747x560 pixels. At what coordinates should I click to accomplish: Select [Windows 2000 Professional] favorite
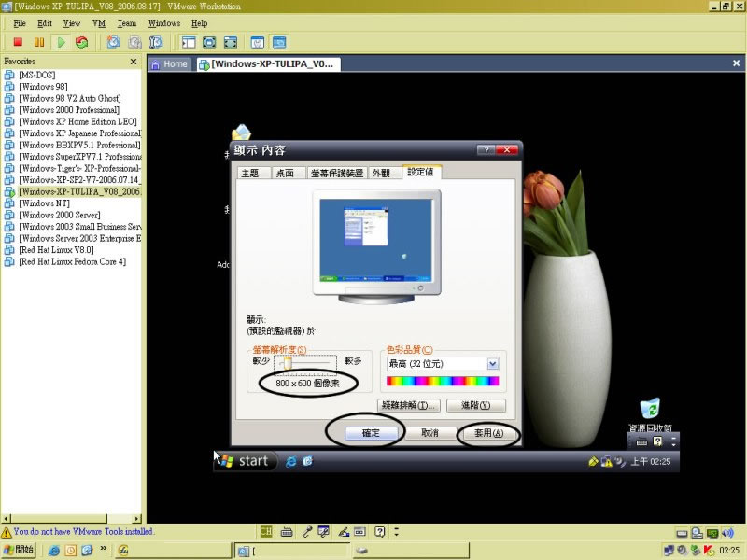[x=69, y=110]
